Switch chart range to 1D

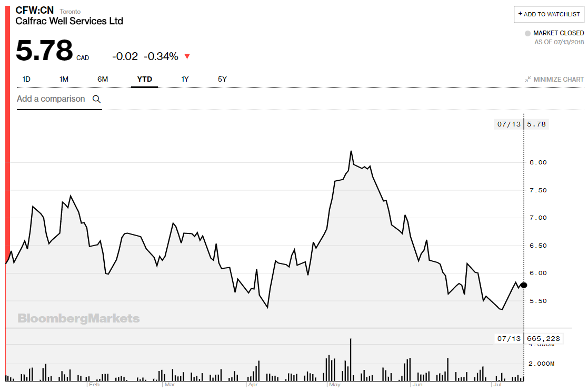pyautogui.click(x=26, y=79)
